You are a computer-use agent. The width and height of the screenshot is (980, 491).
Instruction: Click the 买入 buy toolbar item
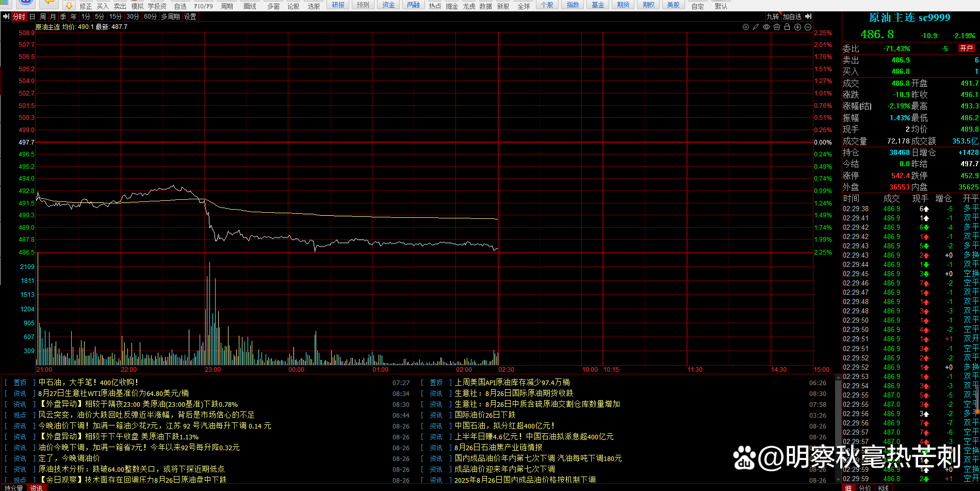point(103,6)
